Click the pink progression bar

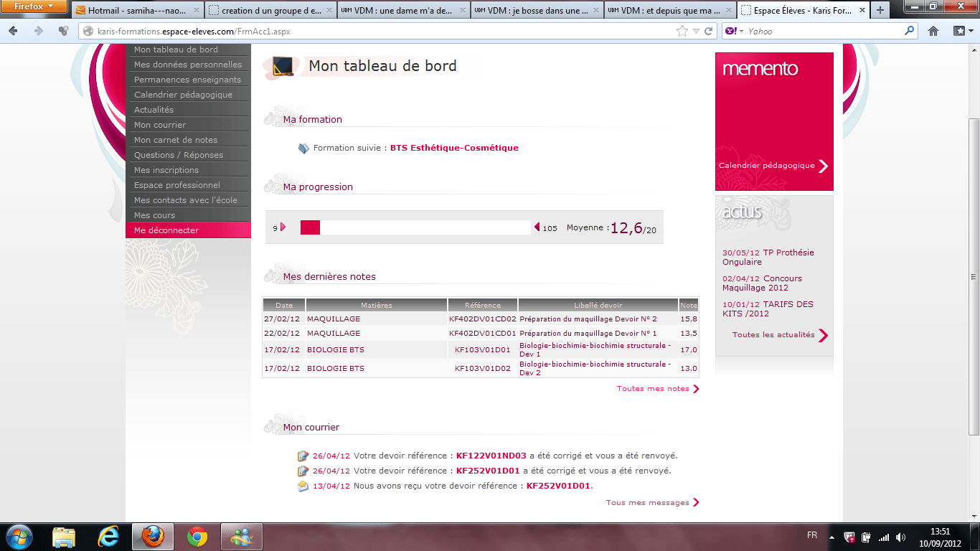pyautogui.click(x=310, y=227)
